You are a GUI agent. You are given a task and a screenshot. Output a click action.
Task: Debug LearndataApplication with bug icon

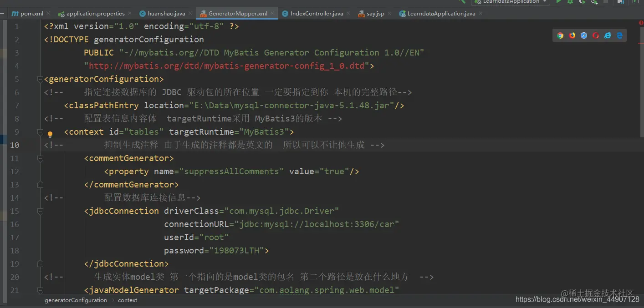[x=570, y=2]
